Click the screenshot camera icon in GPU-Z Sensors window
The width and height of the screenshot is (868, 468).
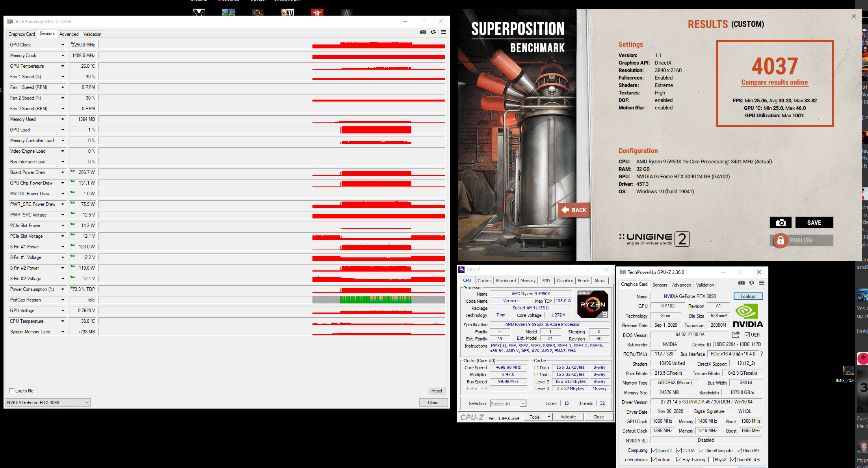tap(423, 32)
